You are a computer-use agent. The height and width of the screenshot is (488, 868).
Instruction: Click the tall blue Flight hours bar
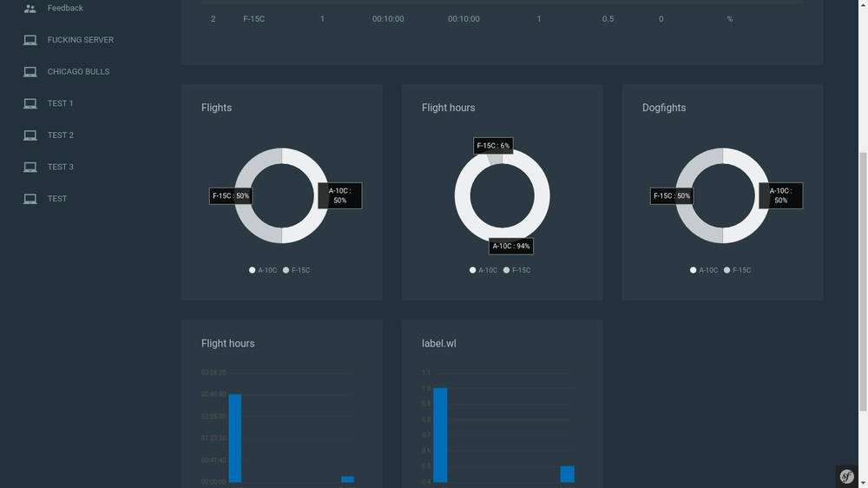point(235,439)
